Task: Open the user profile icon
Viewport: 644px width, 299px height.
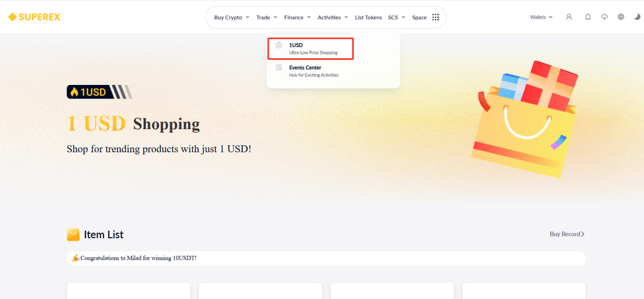Action: click(569, 17)
